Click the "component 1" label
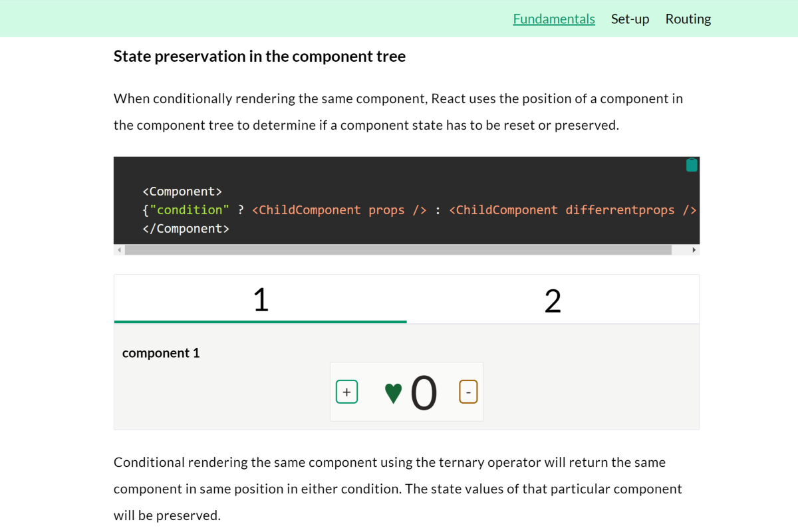This screenshot has width=798, height=532. pos(161,353)
